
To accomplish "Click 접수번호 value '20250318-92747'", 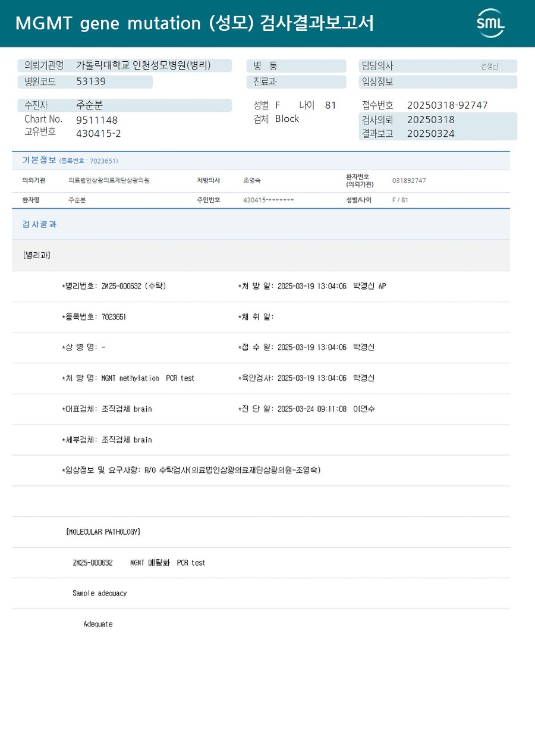I will 447,105.
